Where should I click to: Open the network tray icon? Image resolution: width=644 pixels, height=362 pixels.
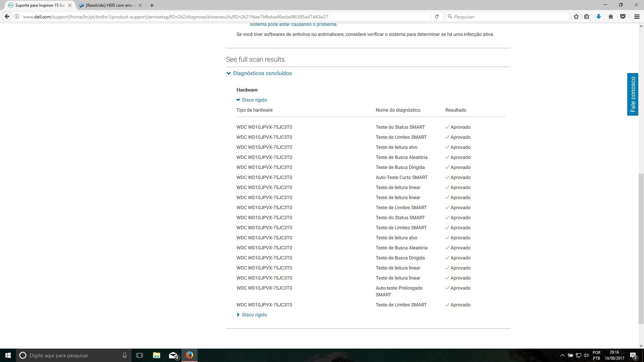[579, 355]
